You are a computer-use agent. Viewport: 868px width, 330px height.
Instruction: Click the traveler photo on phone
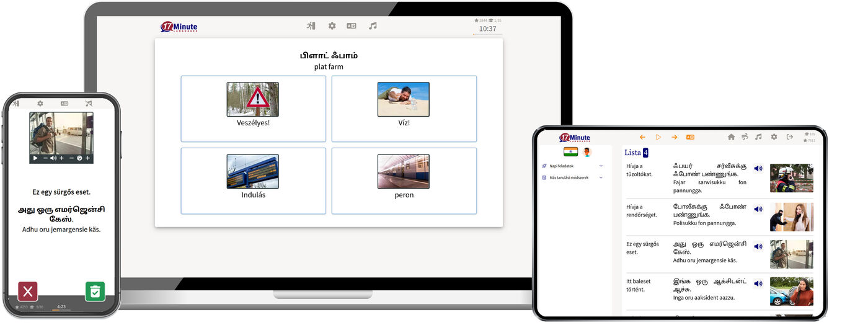coord(61,133)
